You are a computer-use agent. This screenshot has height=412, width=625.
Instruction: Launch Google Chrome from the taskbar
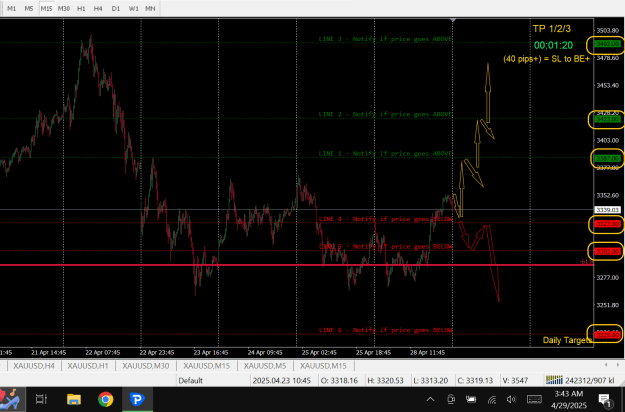106,399
